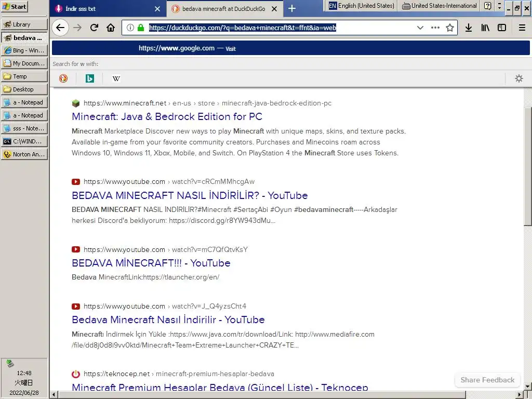
Task: Switch to 'Bing - Win...' taskbar window
Action: pos(24,50)
